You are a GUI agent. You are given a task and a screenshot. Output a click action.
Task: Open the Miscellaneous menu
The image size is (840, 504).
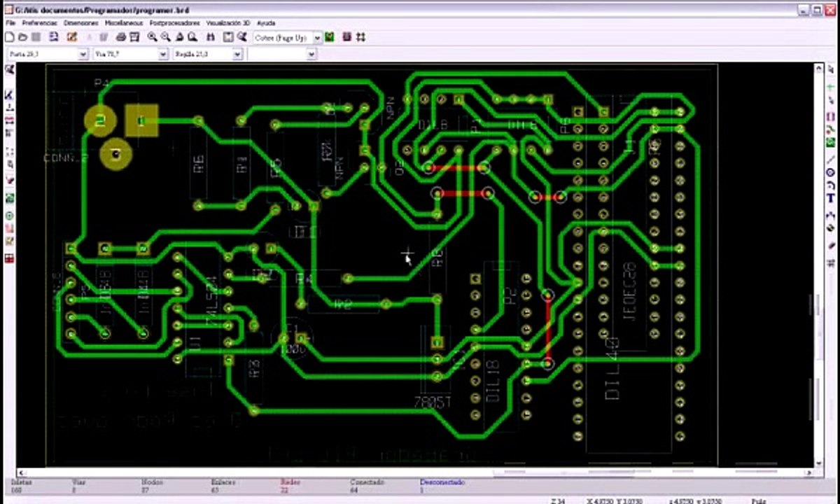(125, 23)
